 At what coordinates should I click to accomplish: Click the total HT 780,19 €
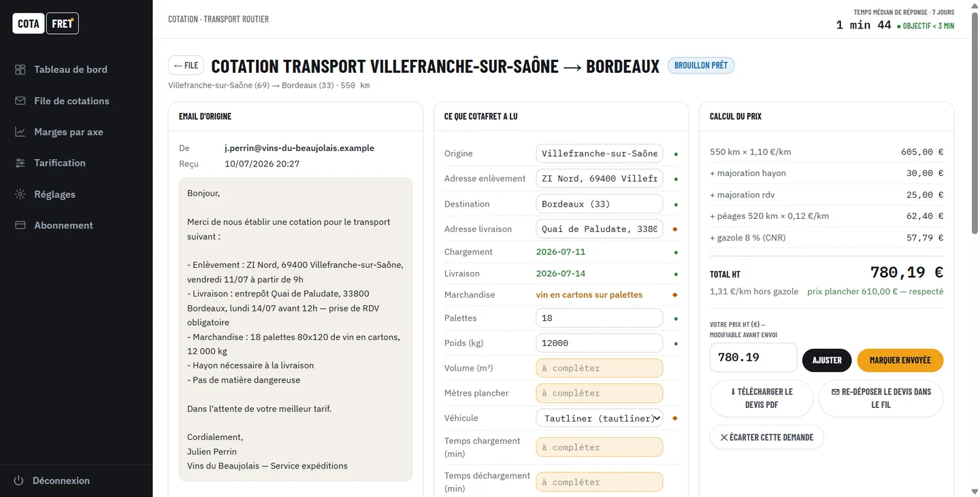(906, 273)
